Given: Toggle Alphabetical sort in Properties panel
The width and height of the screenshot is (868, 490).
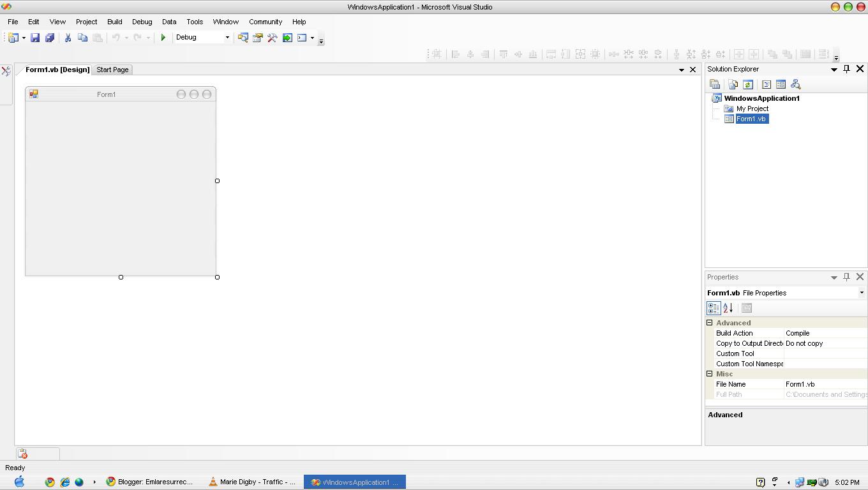Looking at the screenshot, I should (x=728, y=308).
